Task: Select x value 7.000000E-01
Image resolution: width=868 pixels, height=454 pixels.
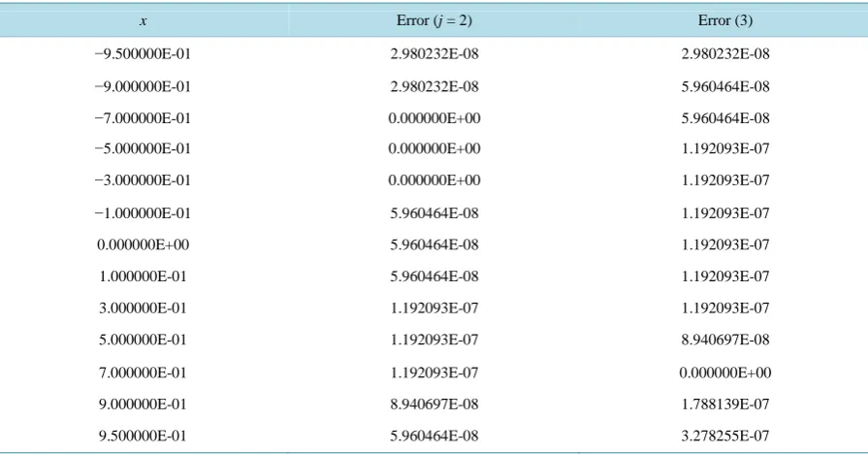Action: coord(143,373)
